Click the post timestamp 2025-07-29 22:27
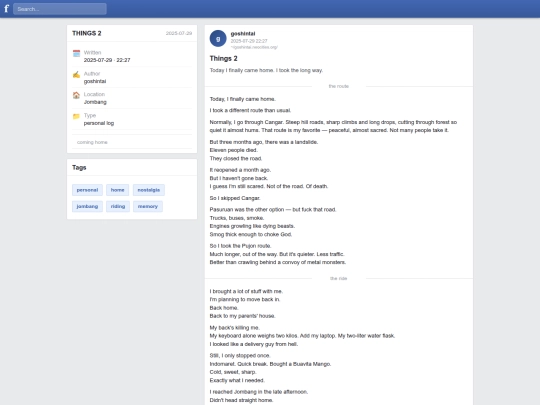540x405 pixels. [x=249, y=41]
